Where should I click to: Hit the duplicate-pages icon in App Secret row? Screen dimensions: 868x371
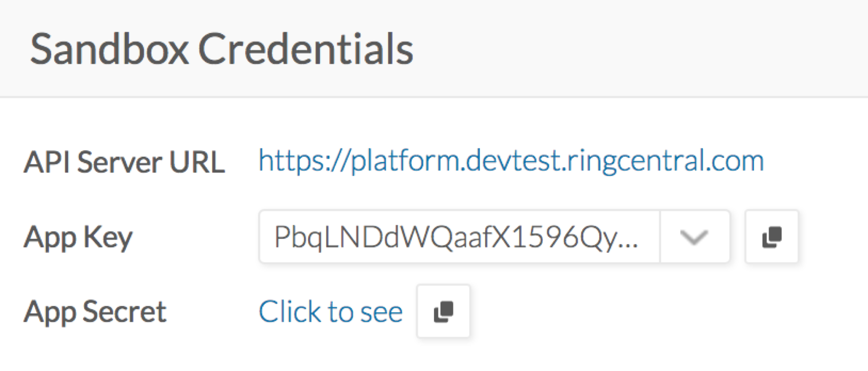(x=443, y=311)
